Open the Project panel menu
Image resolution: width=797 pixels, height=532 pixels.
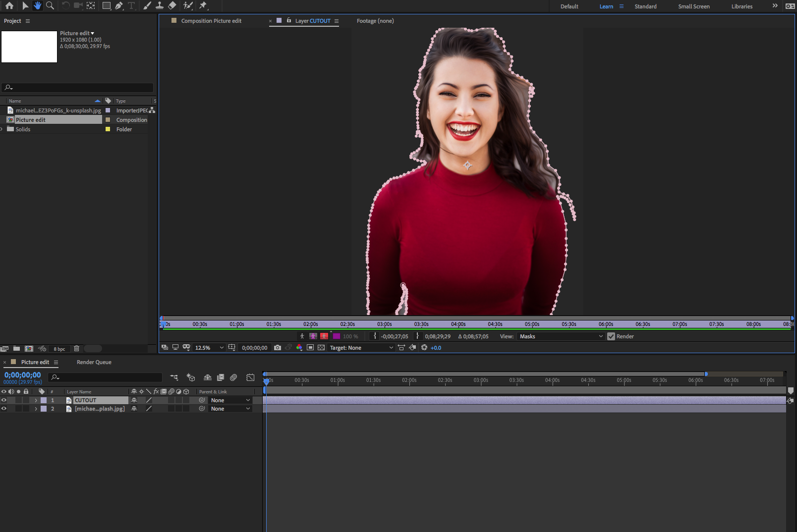click(28, 21)
